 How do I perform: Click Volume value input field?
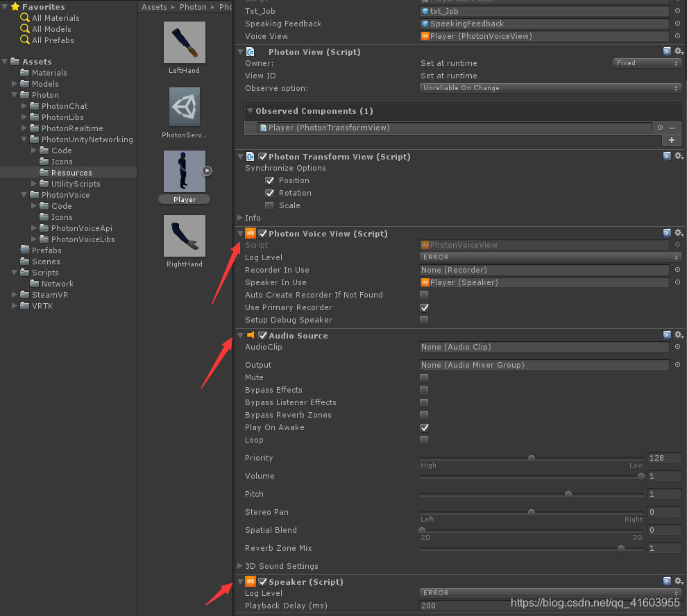click(664, 477)
